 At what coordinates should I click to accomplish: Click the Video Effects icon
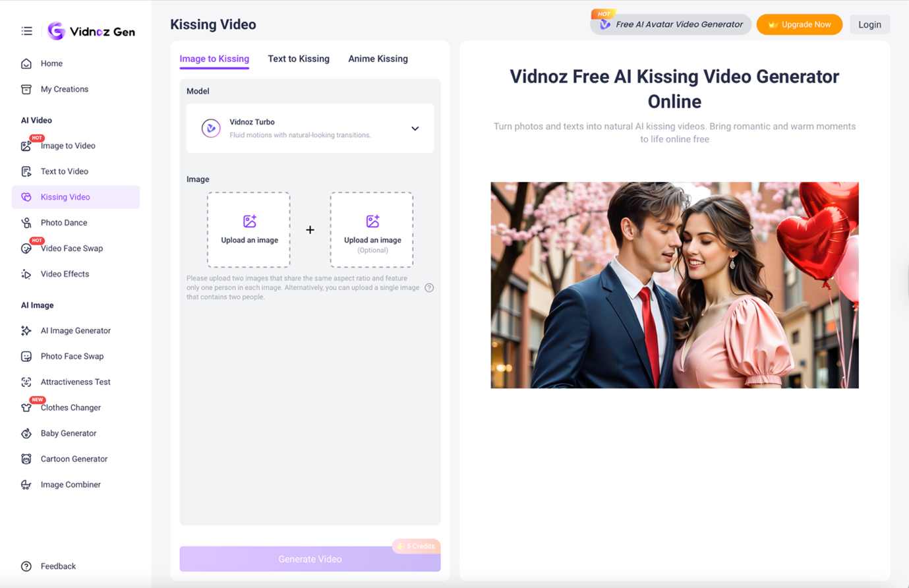(26, 274)
